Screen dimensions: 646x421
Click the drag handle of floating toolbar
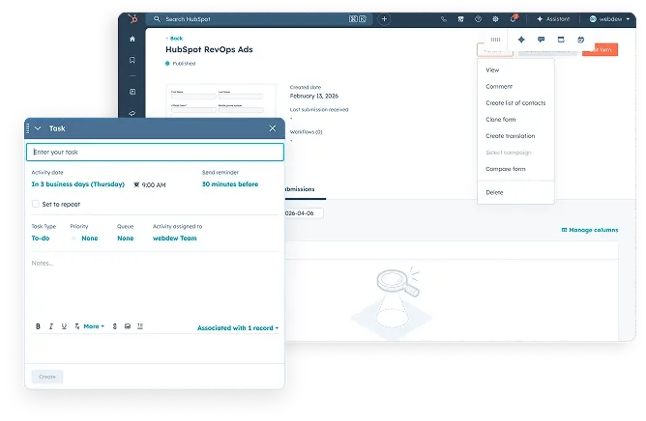(x=495, y=40)
